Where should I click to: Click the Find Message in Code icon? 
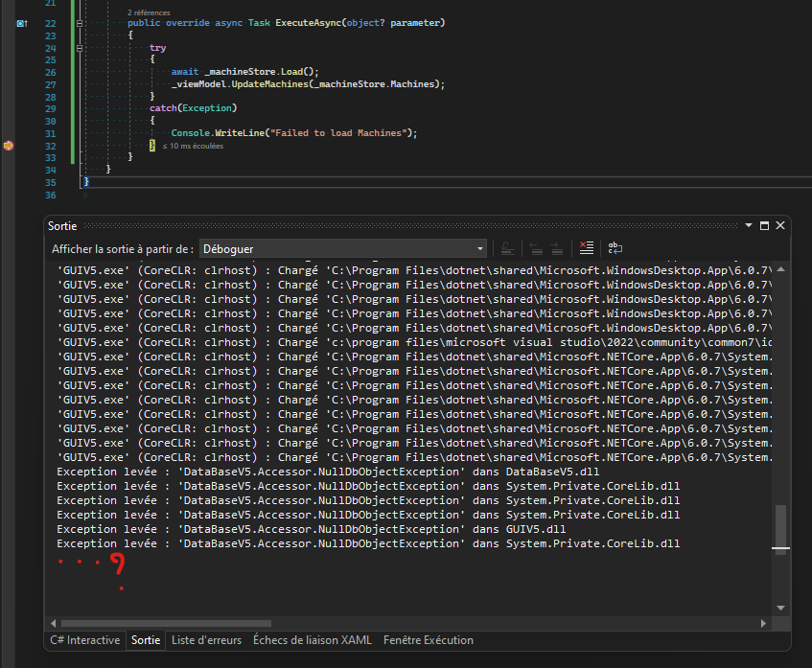click(x=509, y=249)
